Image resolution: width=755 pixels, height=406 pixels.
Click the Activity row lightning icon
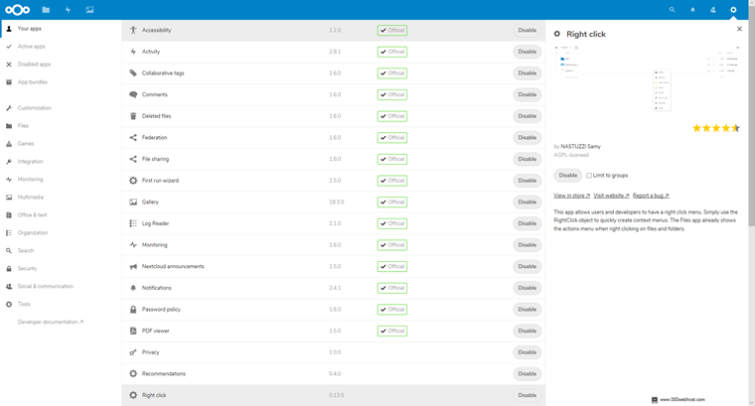(133, 52)
